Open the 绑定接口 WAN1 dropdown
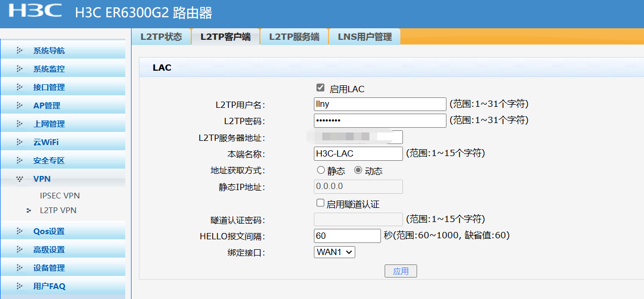644x299 pixels. click(x=334, y=252)
